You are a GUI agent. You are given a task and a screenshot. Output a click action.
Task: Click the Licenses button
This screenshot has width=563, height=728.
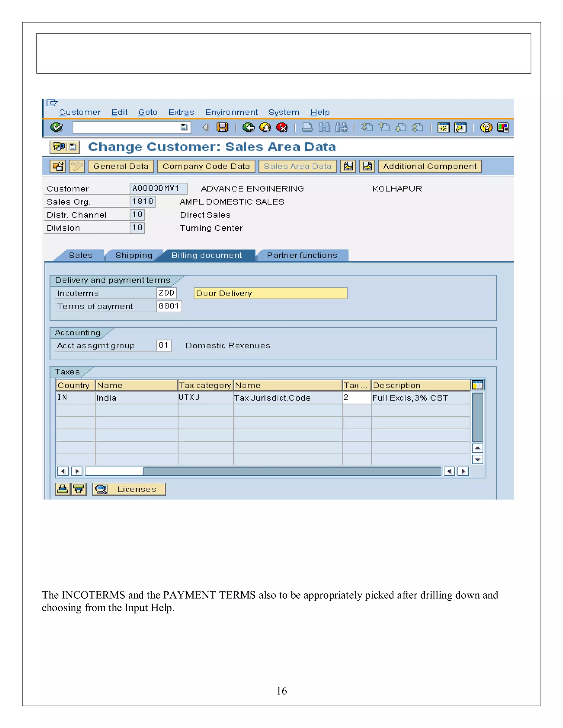pos(129,489)
